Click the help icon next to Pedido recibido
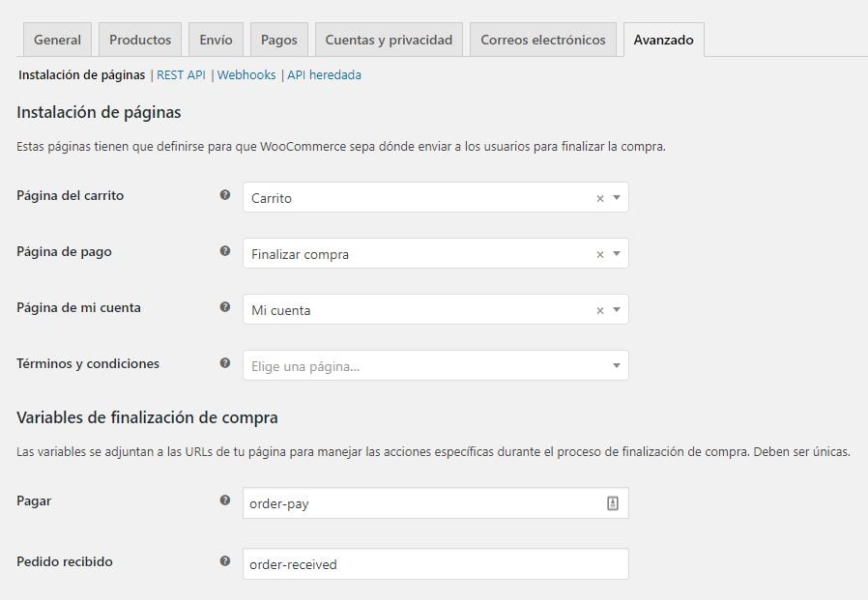Screen dimensions: 868x600 click(225, 561)
